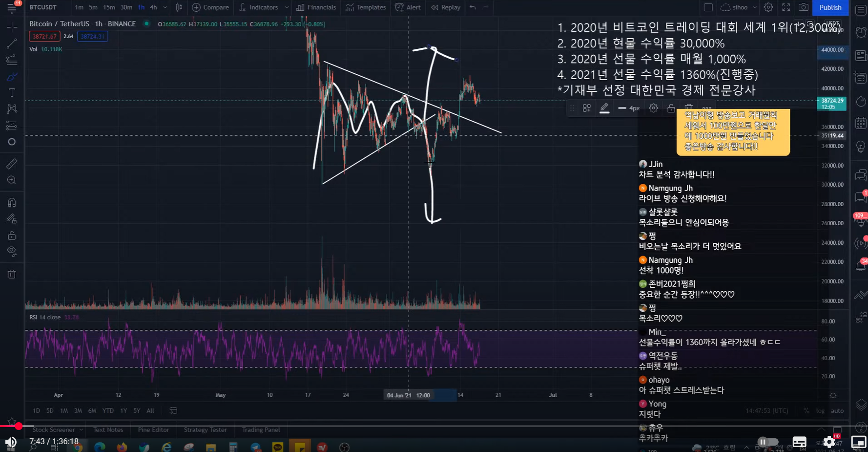868x452 pixels.
Task: Click the zoom in magnifier tool
Action: (x=12, y=180)
